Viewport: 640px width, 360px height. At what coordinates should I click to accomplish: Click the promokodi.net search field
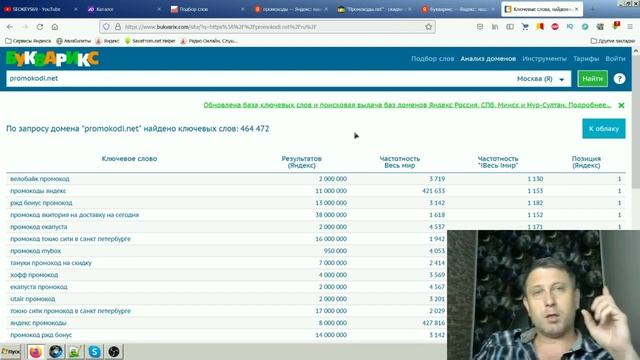point(261,78)
